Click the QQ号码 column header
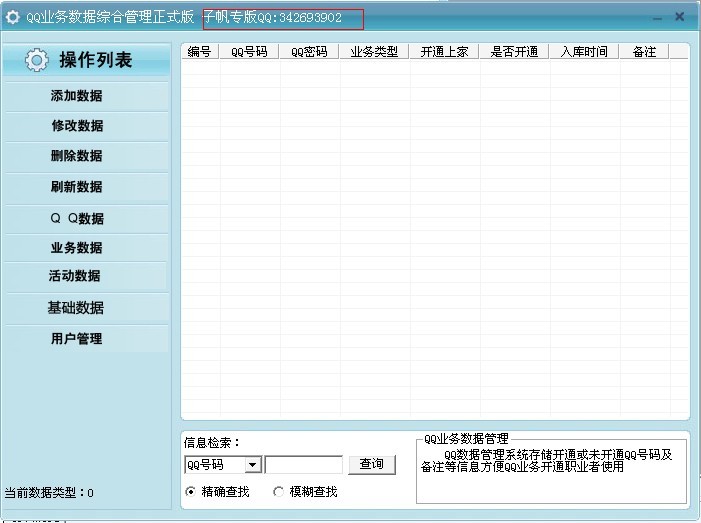The width and height of the screenshot is (701, 523). 249,52
